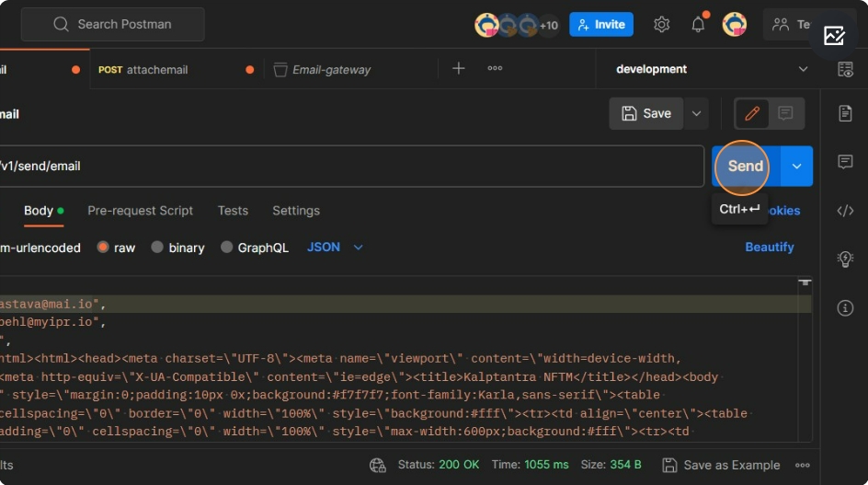Open related info lightbulb icon
Image resolution: width=868 pixels, height=485 pixels.
click(845, 260)
